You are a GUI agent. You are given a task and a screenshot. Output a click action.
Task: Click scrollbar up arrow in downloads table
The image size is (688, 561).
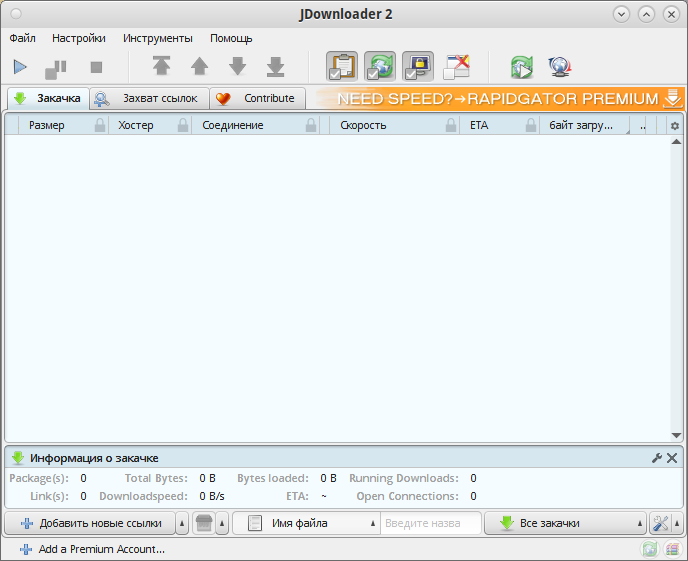pyautogui.click(x=676, y=142)
